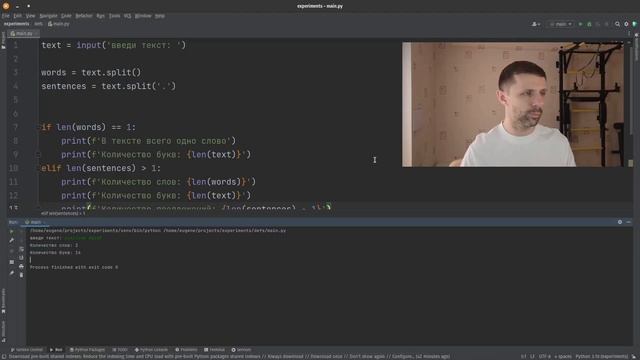Open the View menu
This screenshot has height=360, width=640.
pyautogui.click(x=31, y=16)
